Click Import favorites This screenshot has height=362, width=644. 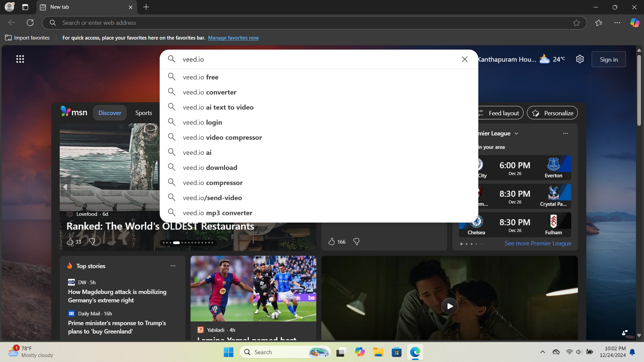[28, 38]
